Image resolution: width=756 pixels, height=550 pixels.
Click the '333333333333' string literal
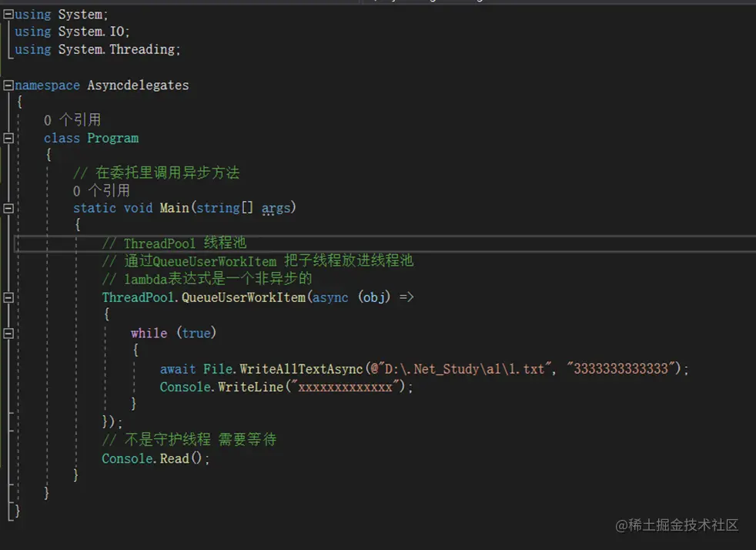[621, 369]
